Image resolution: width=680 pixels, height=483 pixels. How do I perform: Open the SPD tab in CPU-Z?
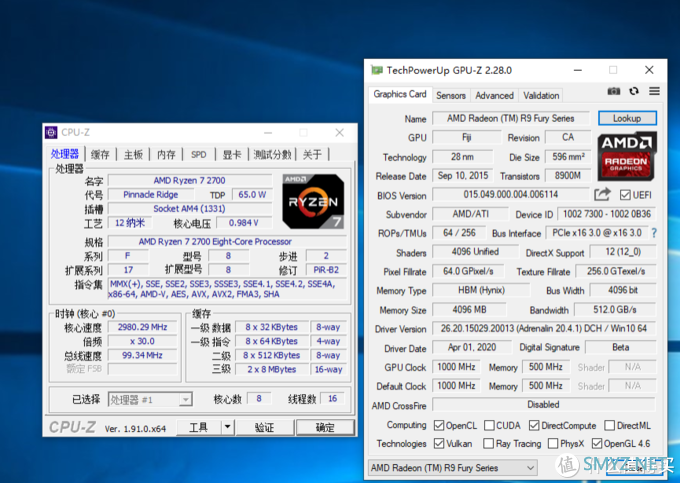(x=199, y=154)
